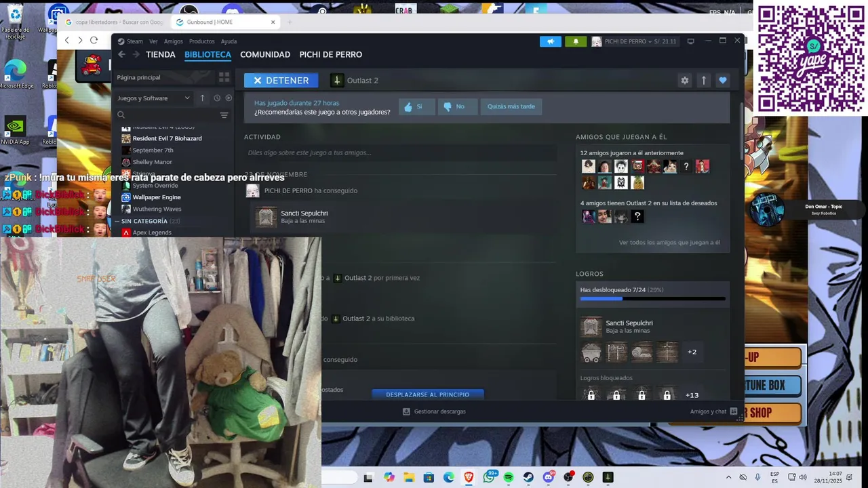Add Outlast 2 to favorites heart icon

(723, 80)
